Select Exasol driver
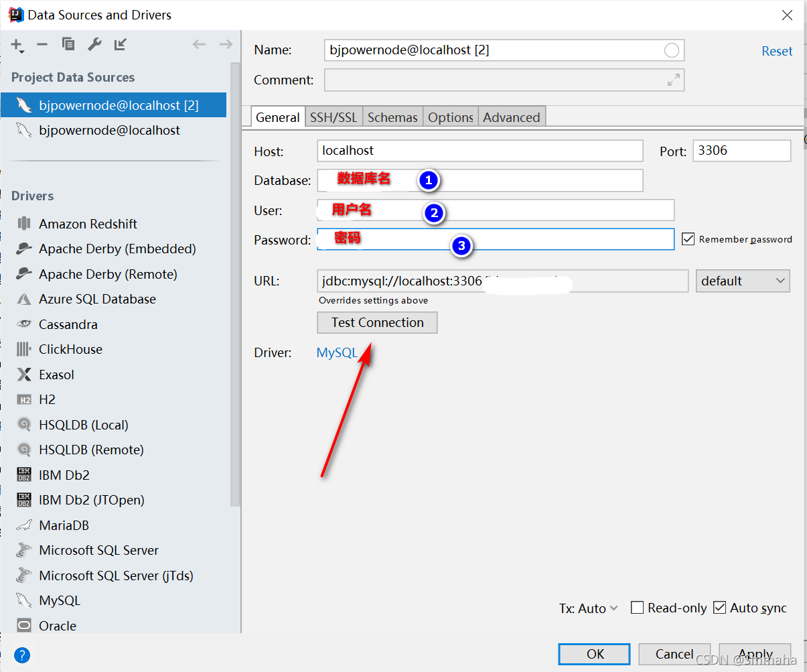This screenshot has width=807, height=672. [56, 375]
